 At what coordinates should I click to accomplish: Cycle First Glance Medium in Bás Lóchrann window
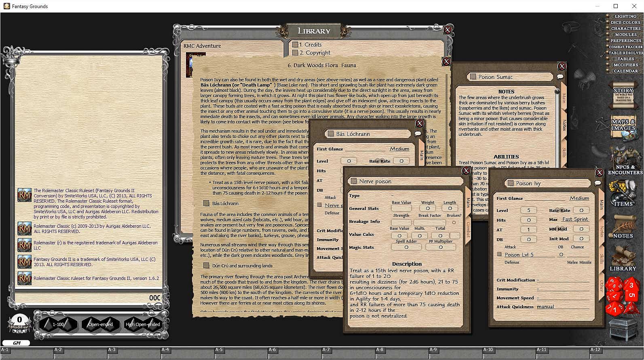coord(399,149)
